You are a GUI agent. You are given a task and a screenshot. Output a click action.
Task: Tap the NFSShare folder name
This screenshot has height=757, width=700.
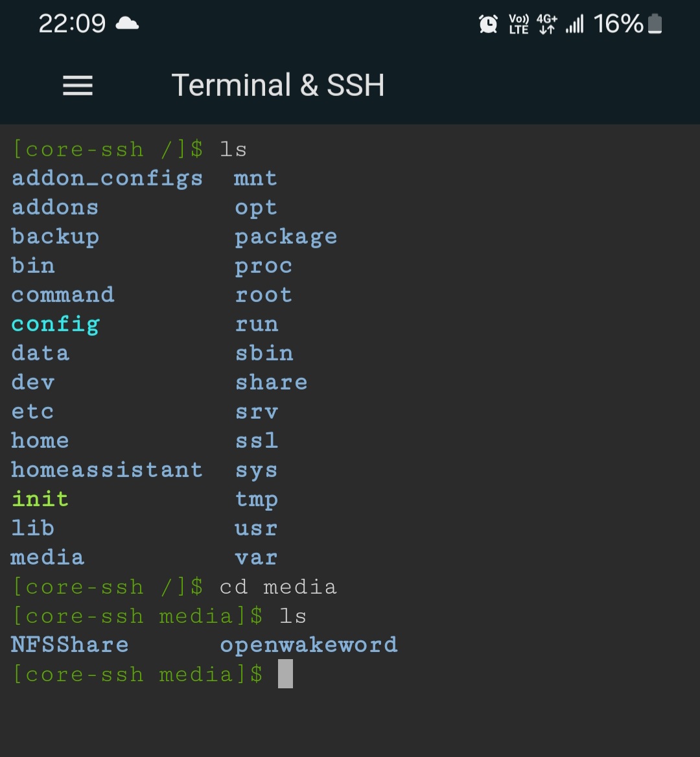pyautogui.click(x=69, y=644)
